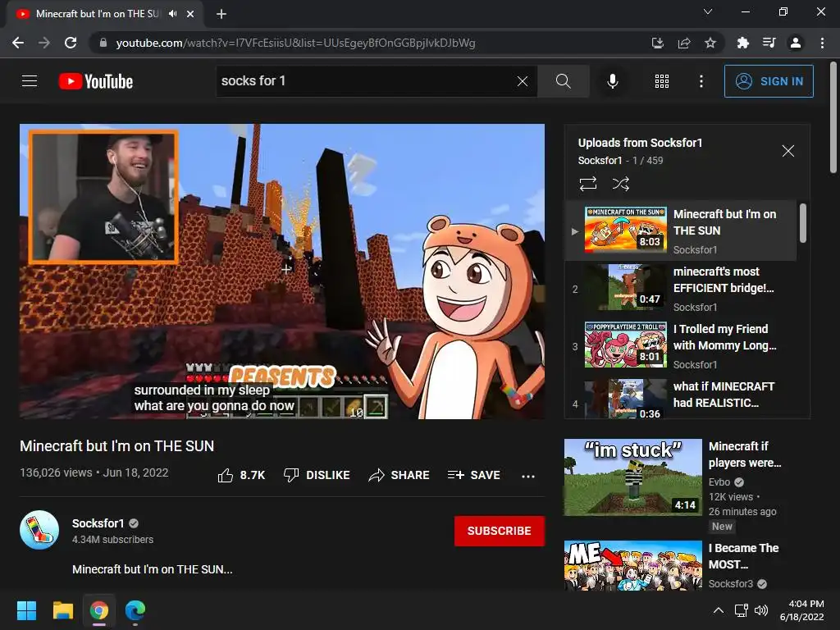This screenshot has height=630, width=840.
Task: Go forward in browser history
Action: [44, 43]
